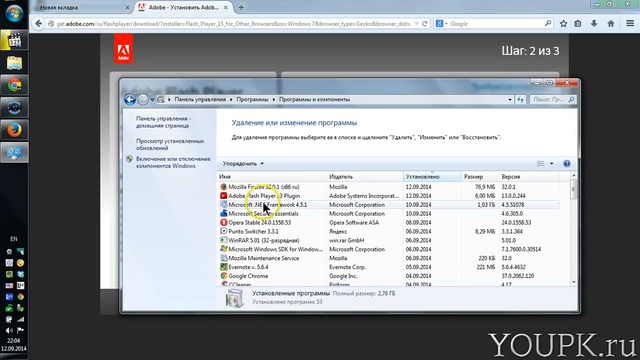This screenshot has width=640, height=360.
Task: Select Opera Stable 24.0.1558.53 row
Action: (x=388, y=222)
